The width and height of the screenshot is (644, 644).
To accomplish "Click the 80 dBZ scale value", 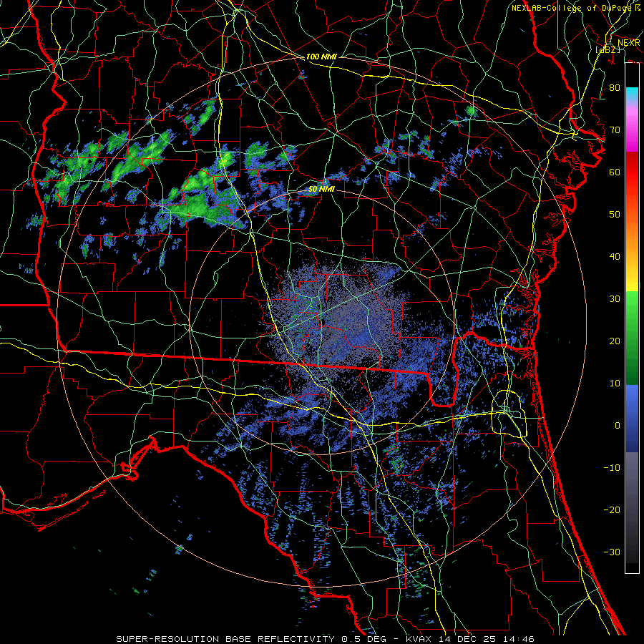I will click(615, 87).
